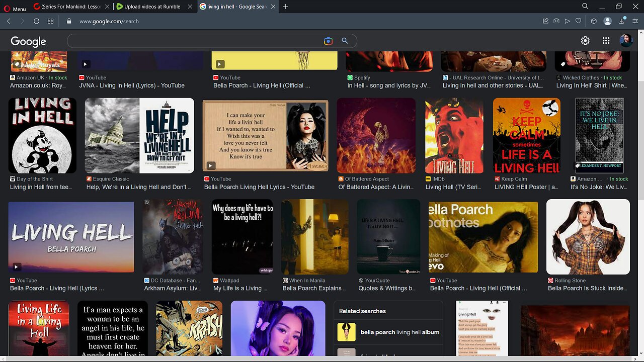Image resolution: width=644 pixels, height=362 pixels.
Task: Open the Living Hell Bella Poarch sunset thumbnail
Action: pos(71,237)
